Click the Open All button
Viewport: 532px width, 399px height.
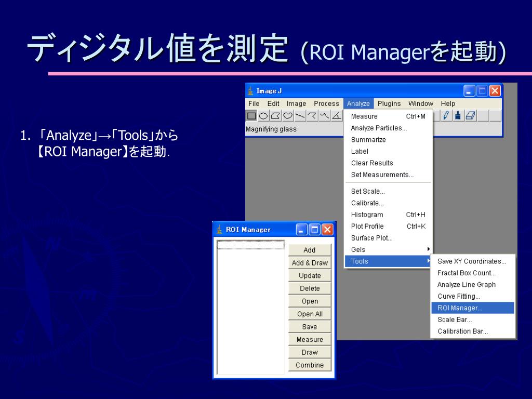tap(310, 314)
